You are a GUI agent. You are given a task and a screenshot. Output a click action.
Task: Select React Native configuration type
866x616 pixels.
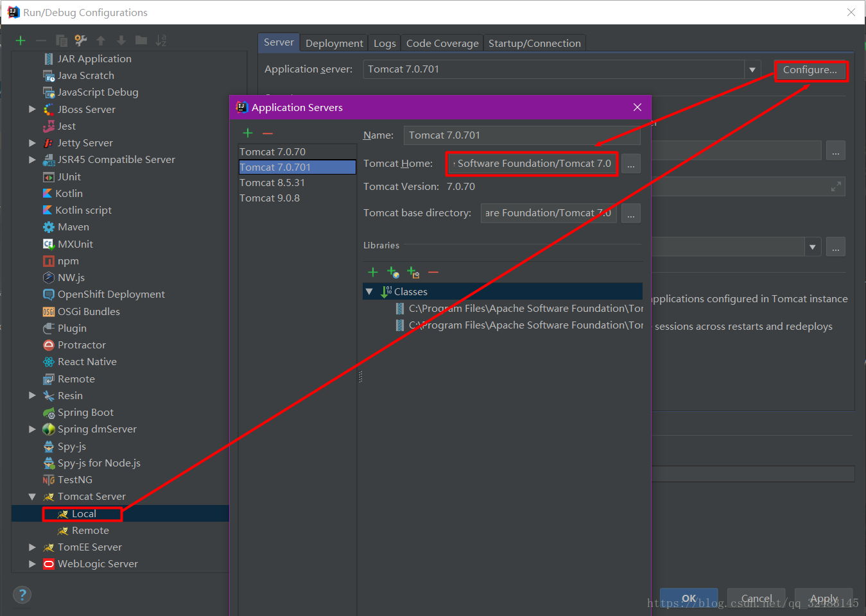click(x=80, y=362)
